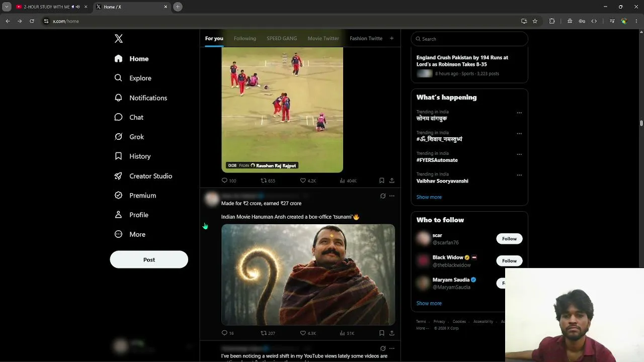Open the Chrome three-dot menu
The height and width of the screenshot is (362, 644).
coord(637,21)
